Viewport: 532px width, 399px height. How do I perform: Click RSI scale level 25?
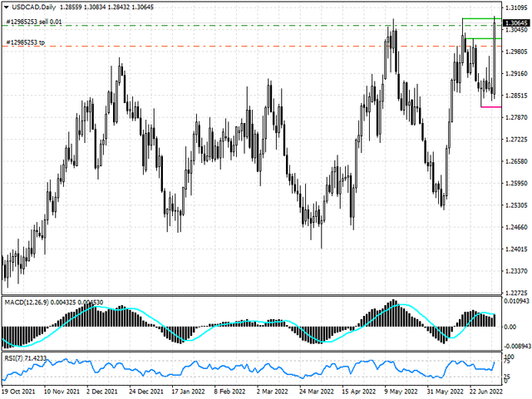506,377
